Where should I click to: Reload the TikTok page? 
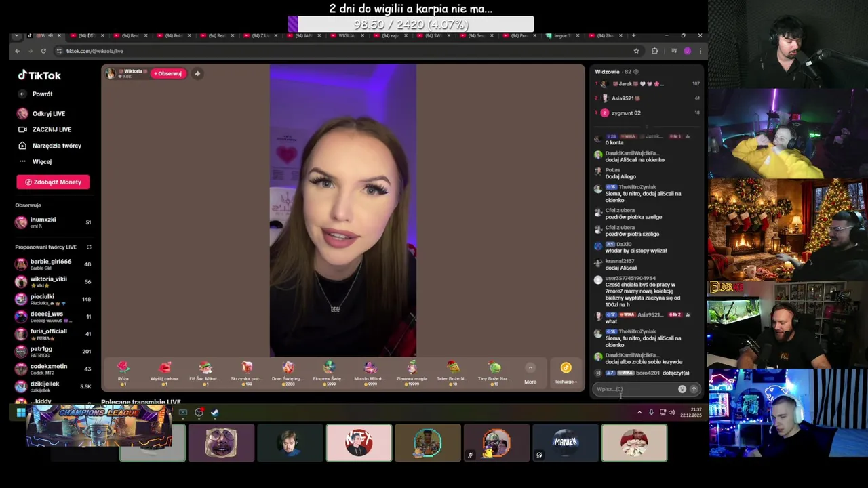coord(43,51)
